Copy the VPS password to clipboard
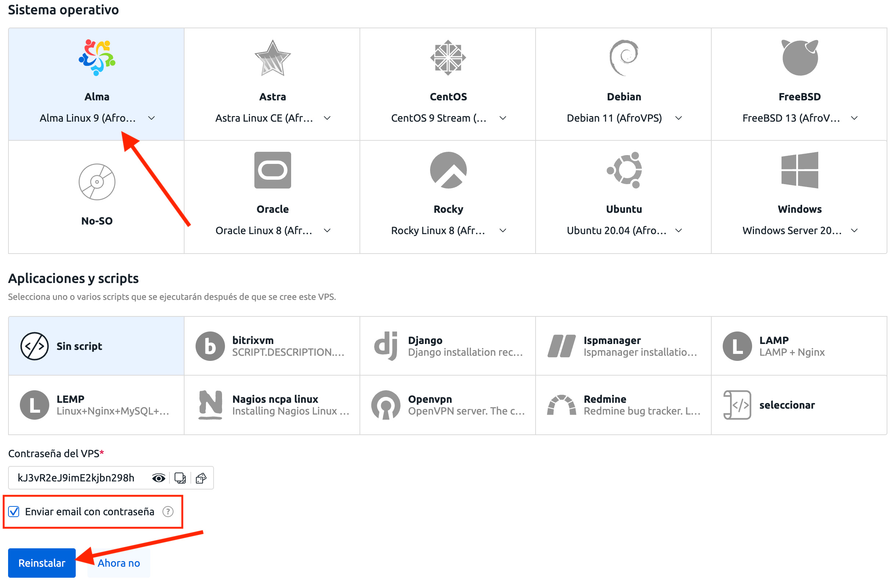 (x=180, y=478)
